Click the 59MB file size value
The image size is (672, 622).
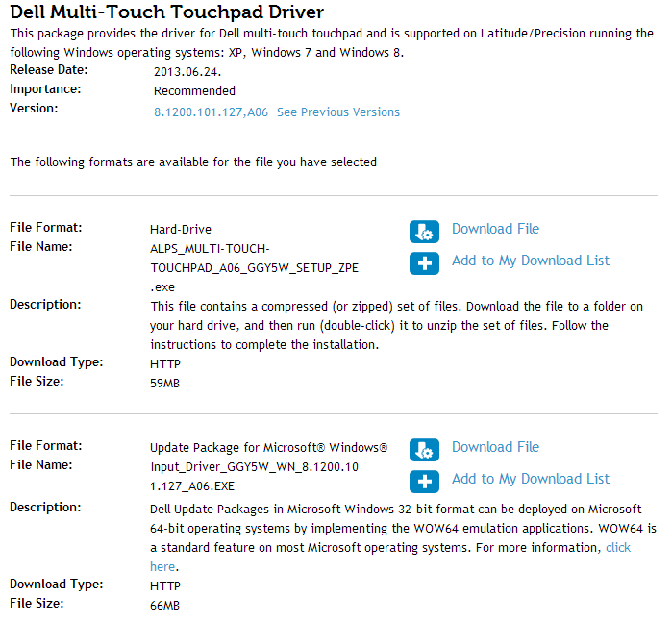(164, 384)
